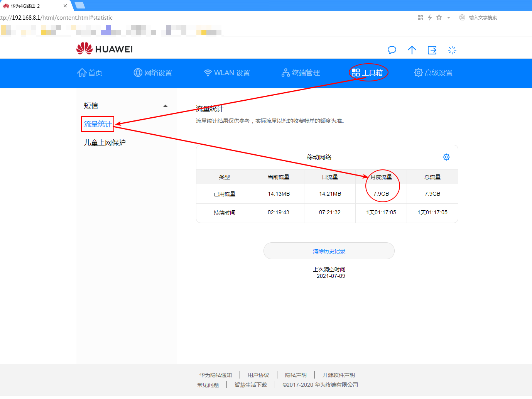Open the 开源软件声明 link
532x399 pixels.
pos(339,375)
